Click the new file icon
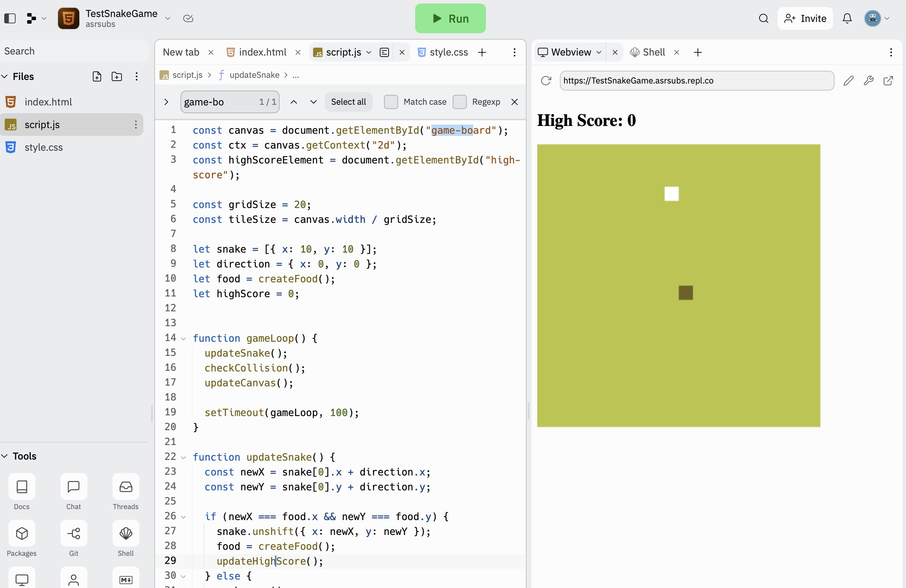The width and height of the screenshot is (906, 588). coord(97,76)
